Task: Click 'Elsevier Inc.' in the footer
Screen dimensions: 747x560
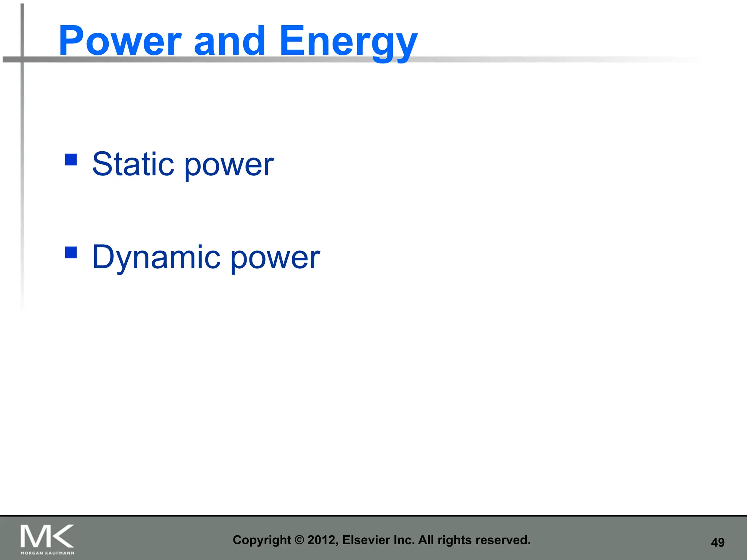Action: coord(379,540)
